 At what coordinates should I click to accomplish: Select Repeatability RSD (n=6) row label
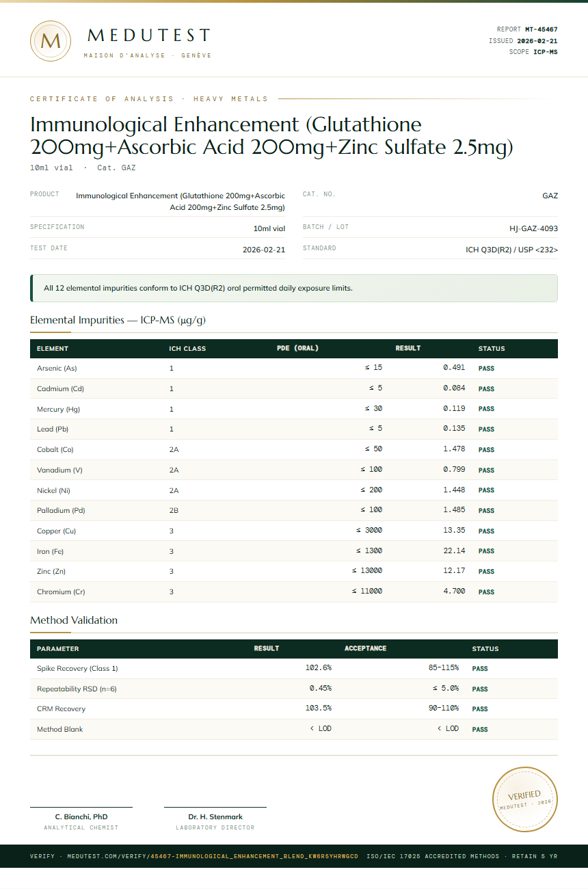pyautogui.click(x=77, y=689)
